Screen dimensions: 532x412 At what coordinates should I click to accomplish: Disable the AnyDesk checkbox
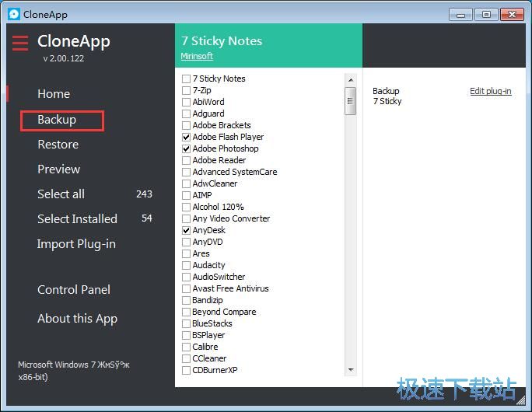pos(186,230)
